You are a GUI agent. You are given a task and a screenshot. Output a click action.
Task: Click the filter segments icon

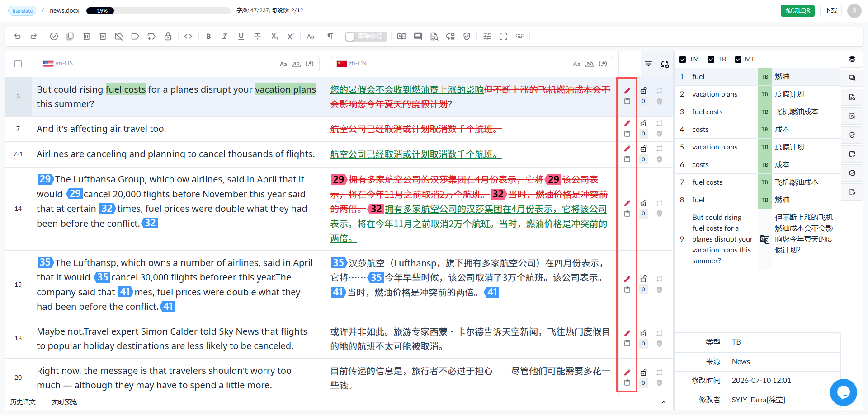click(x=648, y=64)
